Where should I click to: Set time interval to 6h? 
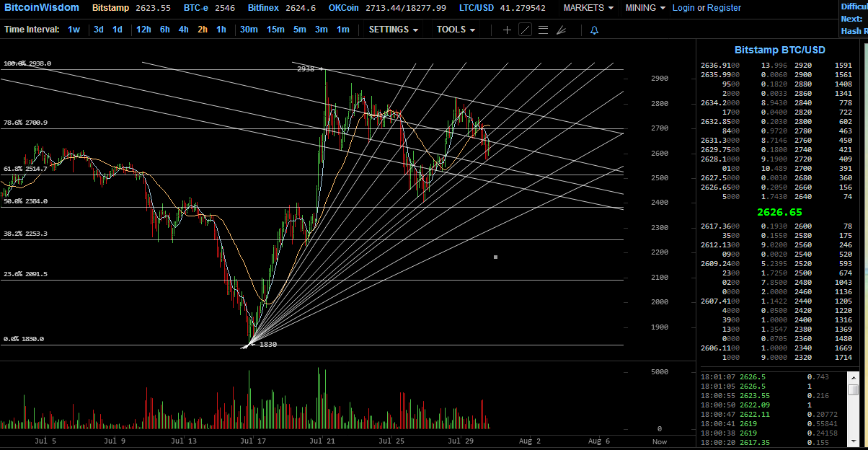tap(165, 30)
